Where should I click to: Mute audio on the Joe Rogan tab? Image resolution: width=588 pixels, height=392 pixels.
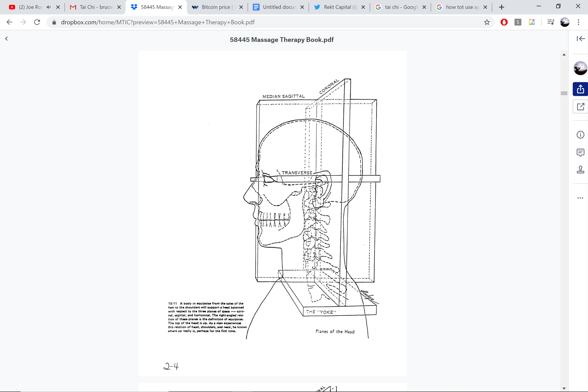(49, 7)
